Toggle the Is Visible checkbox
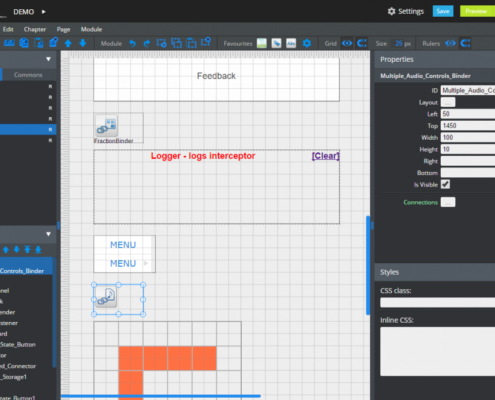Viewport: 495px width, 400px height. 445,184
